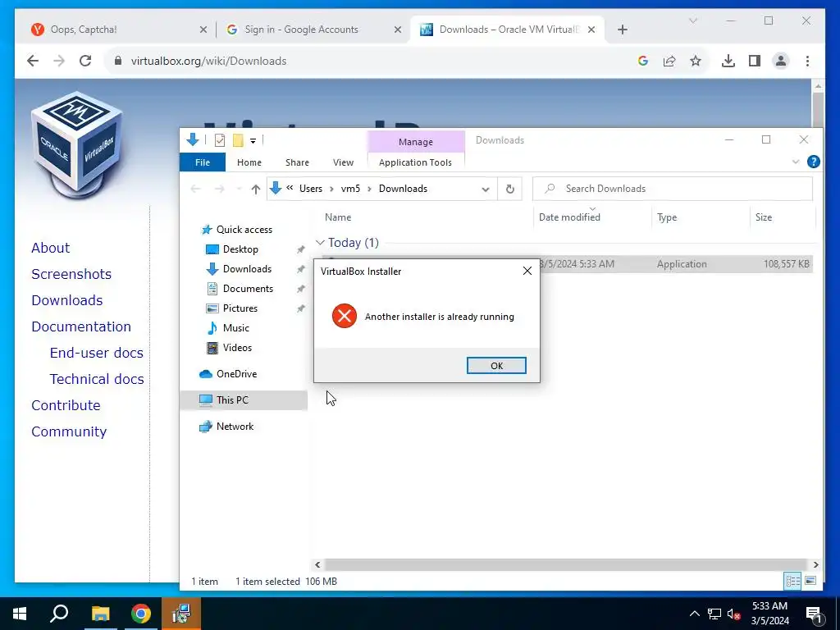Show hidden system tray icons
The height and width of the screenshot is (630, 840).
(x=694, y=614)
